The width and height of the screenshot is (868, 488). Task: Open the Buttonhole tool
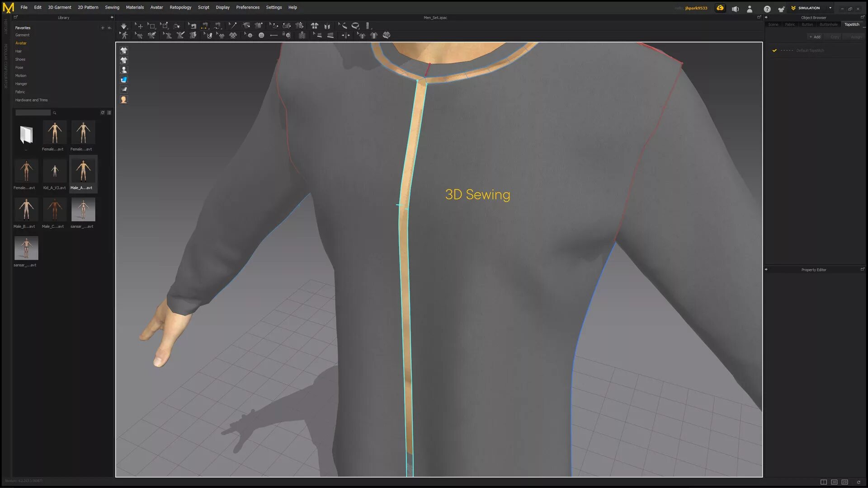click(x=274, y=35)
